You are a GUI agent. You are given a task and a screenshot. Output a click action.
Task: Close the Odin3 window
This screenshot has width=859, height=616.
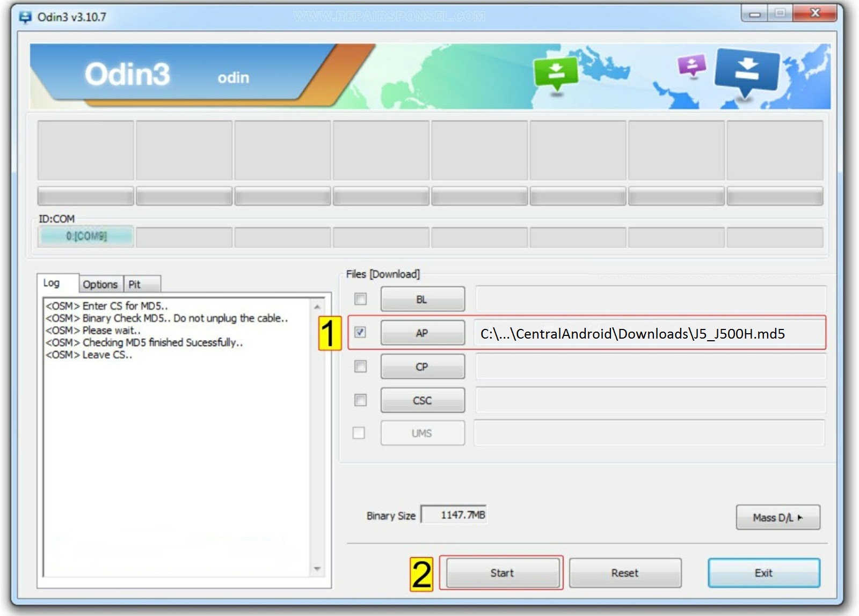coord(814,13)
